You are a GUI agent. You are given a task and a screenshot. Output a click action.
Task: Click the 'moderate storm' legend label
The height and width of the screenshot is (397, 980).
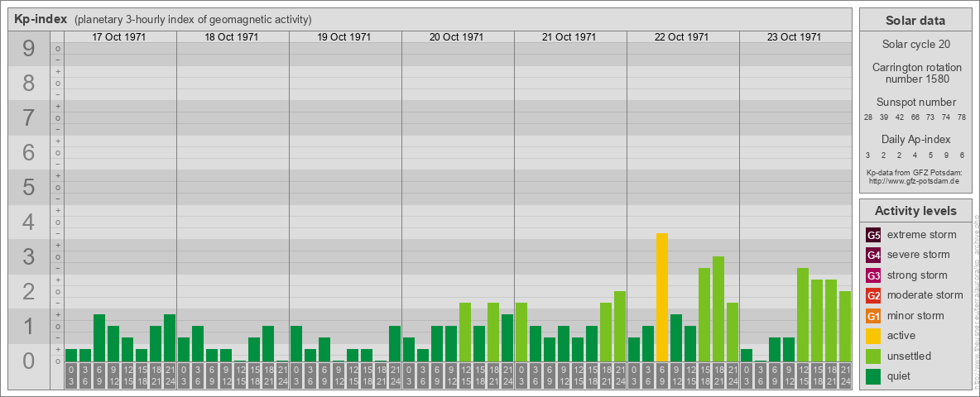(925, 295)
